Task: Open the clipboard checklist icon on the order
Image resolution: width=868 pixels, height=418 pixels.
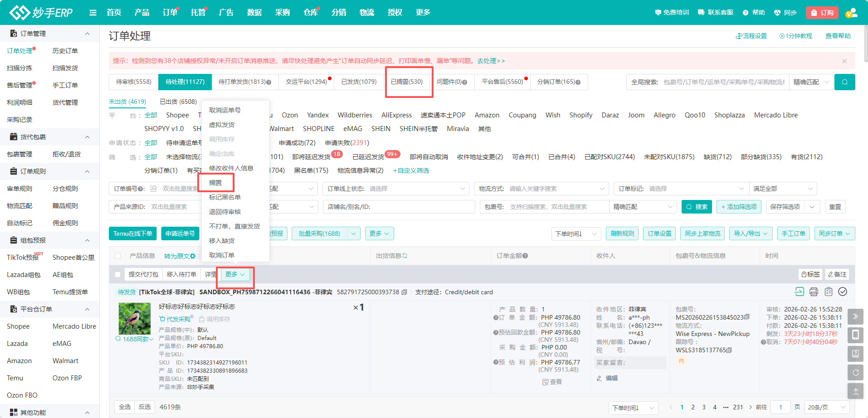Action: 828,292
